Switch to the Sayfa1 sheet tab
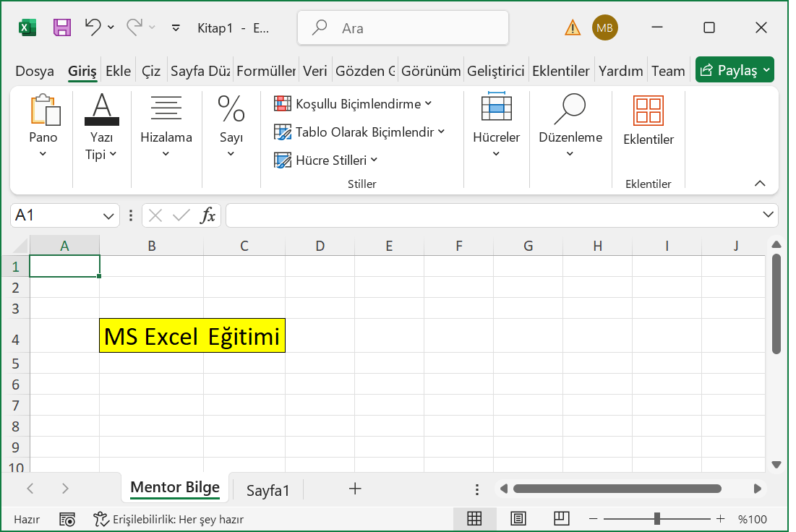This screenshot has width=796, height=532. point(268,490)
